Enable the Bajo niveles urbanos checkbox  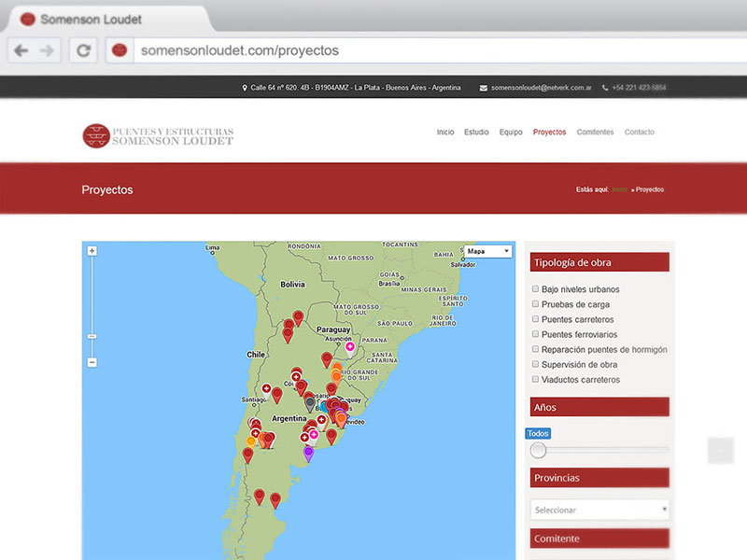point(536,289)
